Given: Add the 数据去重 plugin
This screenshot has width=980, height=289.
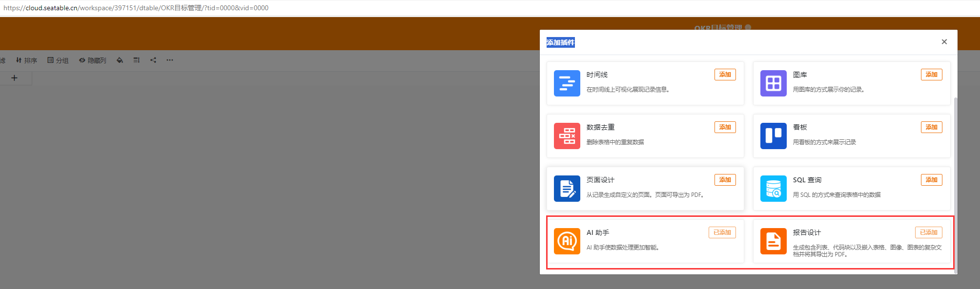Looking at the screenshot, I should 725,127.
